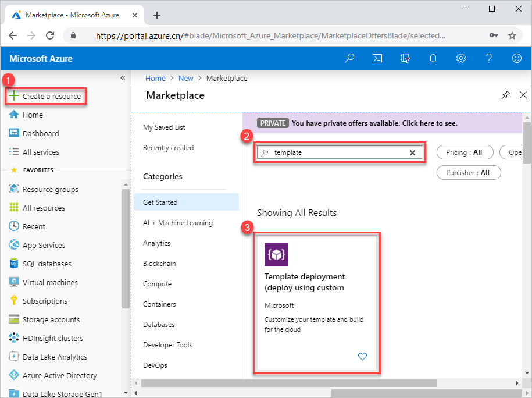Open the Pricing: All filter
The width and height of the screenshot is (532, 398).
click(x=465, y=152)
